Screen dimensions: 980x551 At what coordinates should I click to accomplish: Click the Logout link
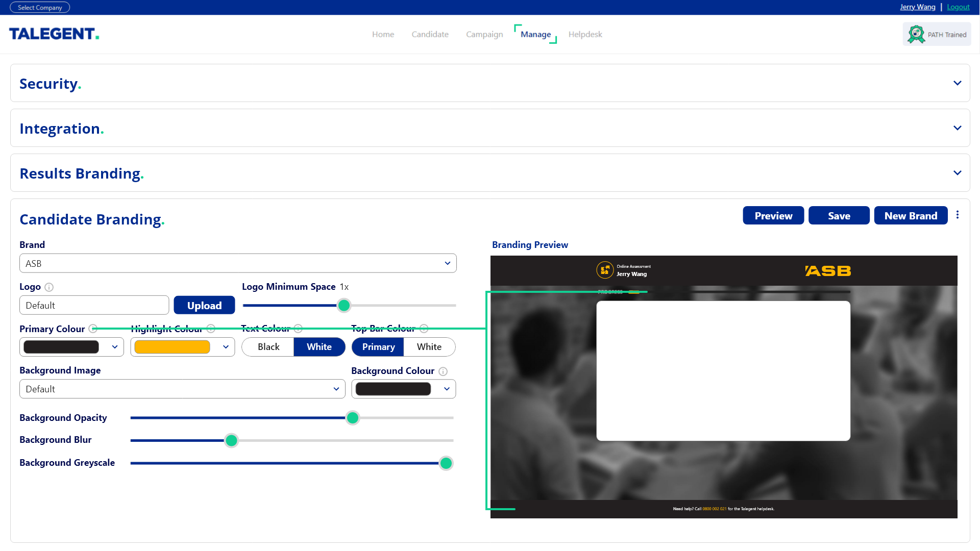coord(958,7)
